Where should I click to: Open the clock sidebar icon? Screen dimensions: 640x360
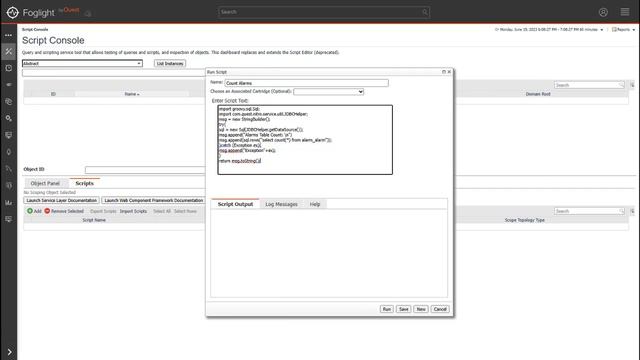(x=9, y=68)
